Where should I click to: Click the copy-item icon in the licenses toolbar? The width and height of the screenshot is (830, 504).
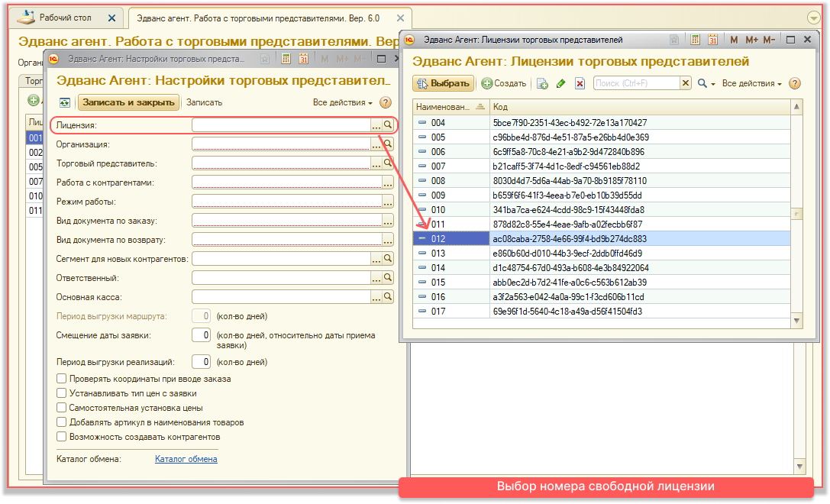542,83
